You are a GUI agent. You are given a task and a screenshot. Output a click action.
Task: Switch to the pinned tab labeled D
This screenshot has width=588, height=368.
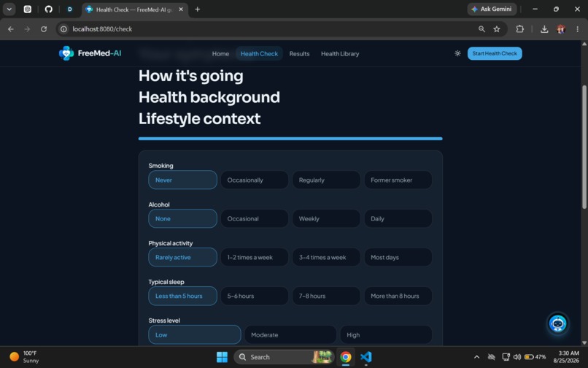[x=70, y=9]
